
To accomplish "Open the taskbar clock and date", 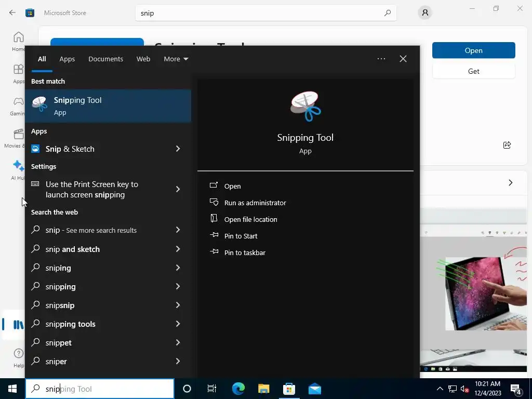I will 487,389.
